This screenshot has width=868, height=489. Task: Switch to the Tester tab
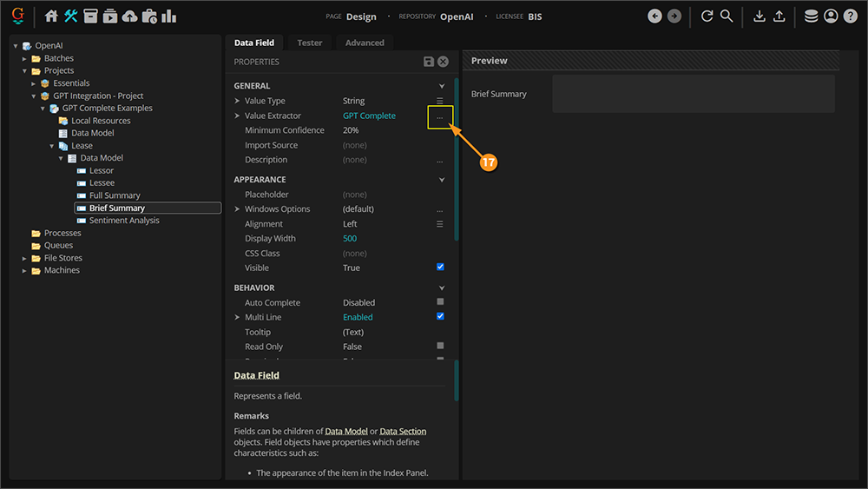click(309, 43)
